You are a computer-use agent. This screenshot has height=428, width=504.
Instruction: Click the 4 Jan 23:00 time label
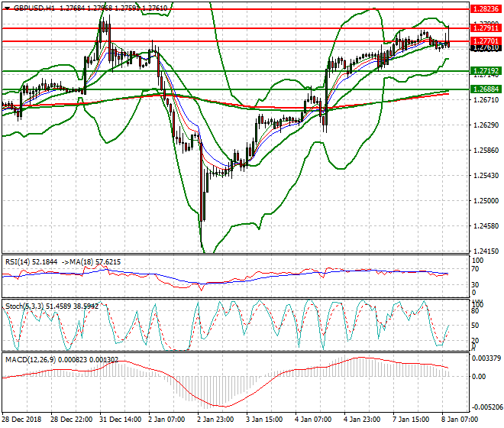(x=362, y=420)
